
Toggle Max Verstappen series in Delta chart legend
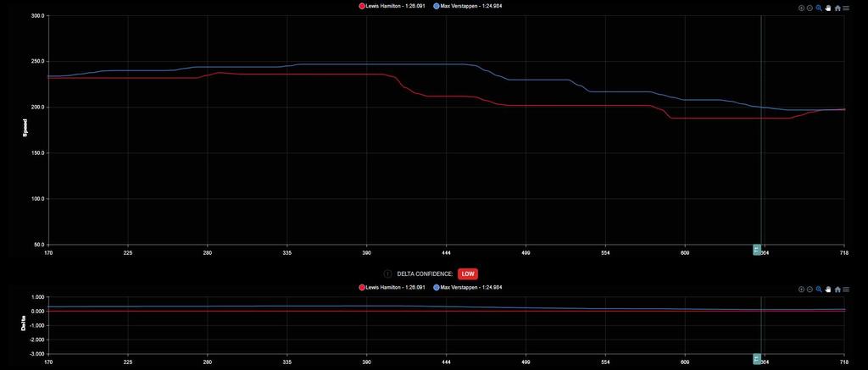coord(468,287)
